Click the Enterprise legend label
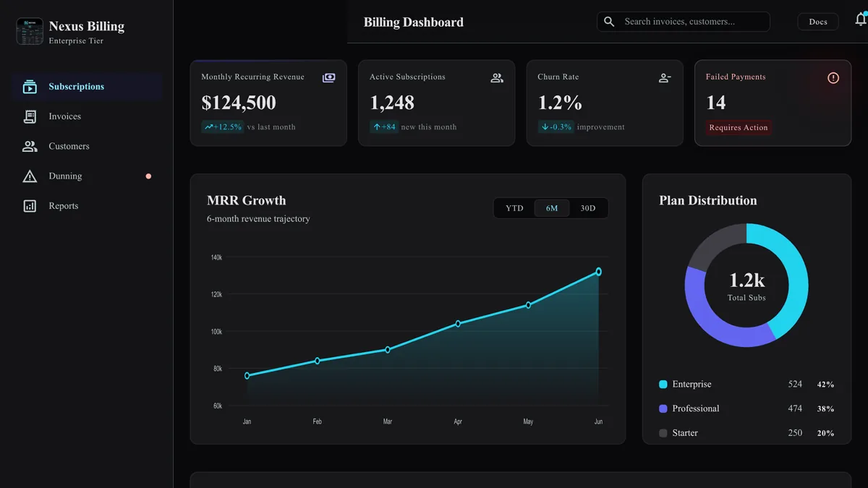Image resolution: width=868 pixels, height=488 pixels. click(x=692, y=385)
